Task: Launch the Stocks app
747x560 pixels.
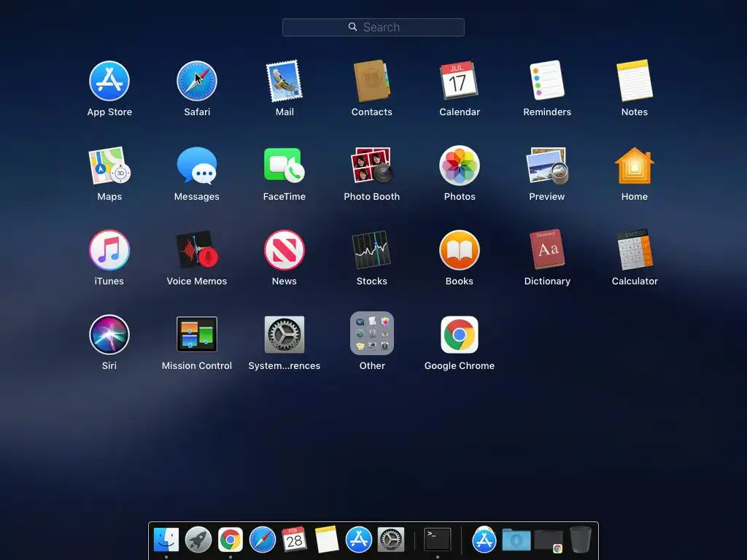Action: coord(371,250)
